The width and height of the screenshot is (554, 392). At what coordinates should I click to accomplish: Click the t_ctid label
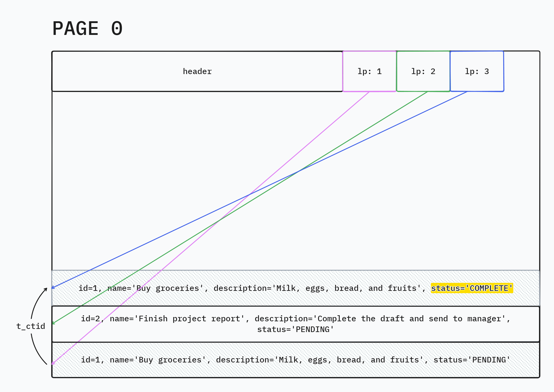[31, 326]
